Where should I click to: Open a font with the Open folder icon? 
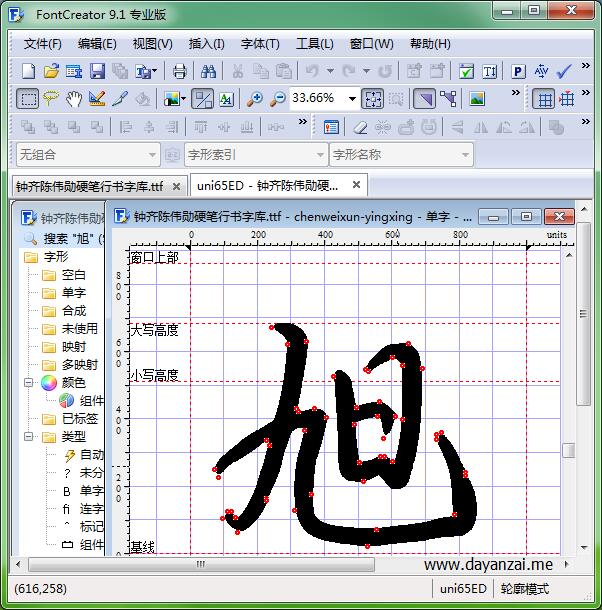click(51, 71)
